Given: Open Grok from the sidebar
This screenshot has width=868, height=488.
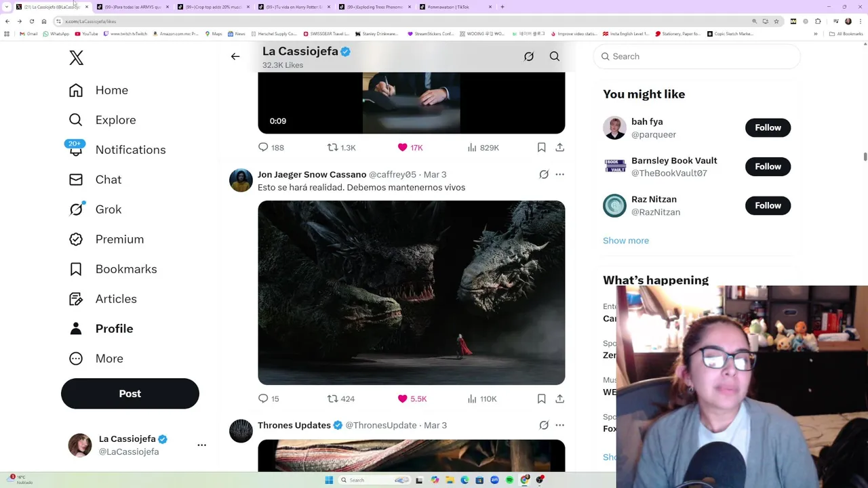Looking at the screenshot, I should tap(95, 209).
